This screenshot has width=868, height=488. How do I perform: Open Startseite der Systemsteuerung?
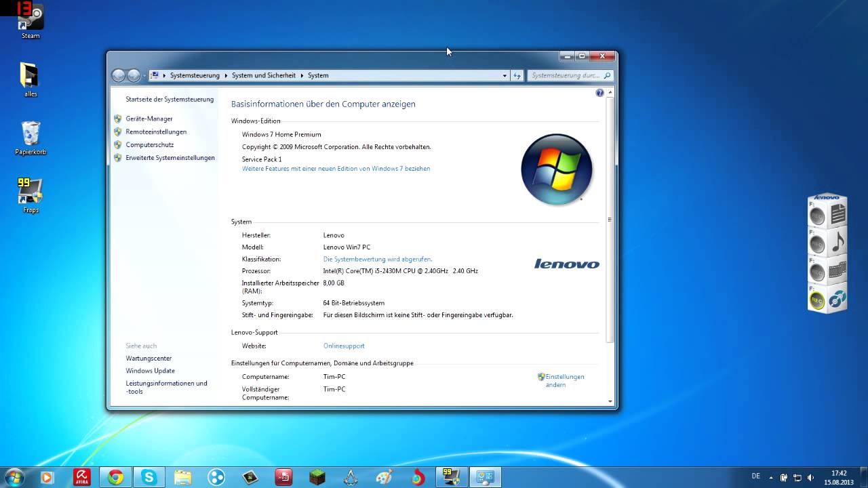point(170,99)
